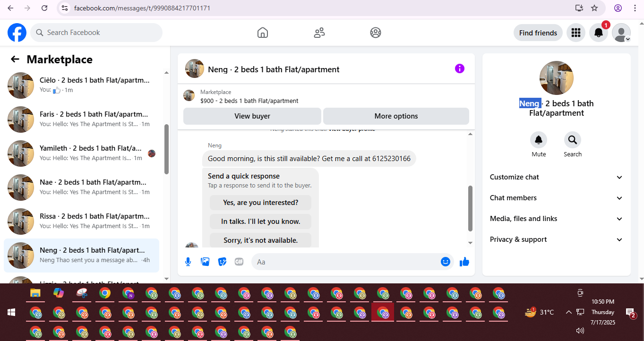The height and width of the screenshot is (341, 644).
Task: Open the taskbar clock and calendar
Action: (x=603, y=312)
